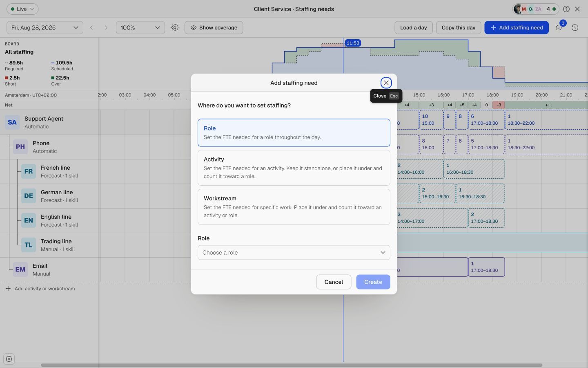Select French line FR icon

29,171
